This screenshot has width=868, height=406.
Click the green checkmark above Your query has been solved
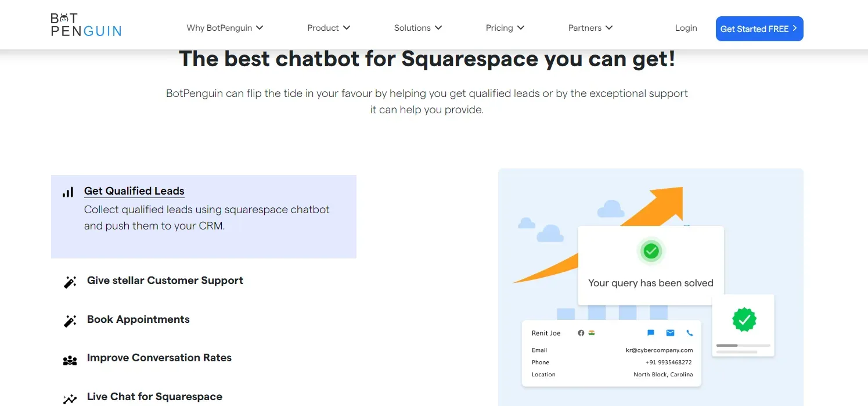point(651,251)
